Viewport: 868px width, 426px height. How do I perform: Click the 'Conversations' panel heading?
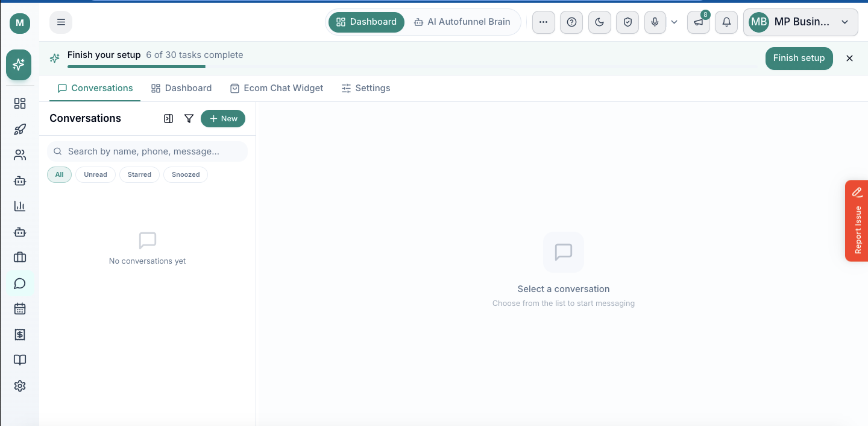click(x=85, y=118)
